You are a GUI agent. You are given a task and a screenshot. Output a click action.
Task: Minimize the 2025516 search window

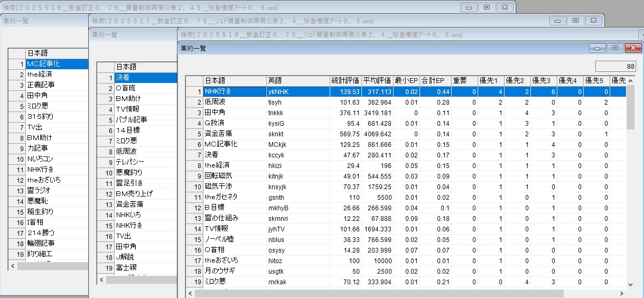coord(469,7)
